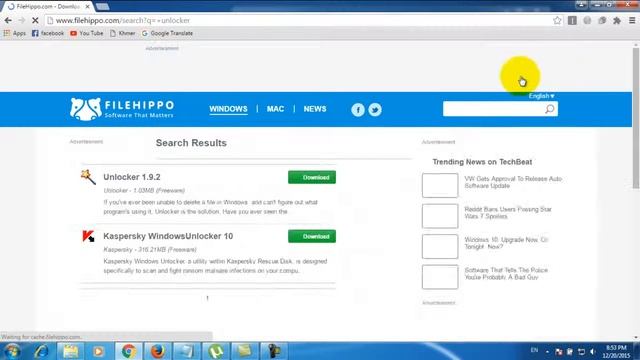Screen dimensions: 640x360
Task: Click the FileHippo logo
Action: coord(122,109)
